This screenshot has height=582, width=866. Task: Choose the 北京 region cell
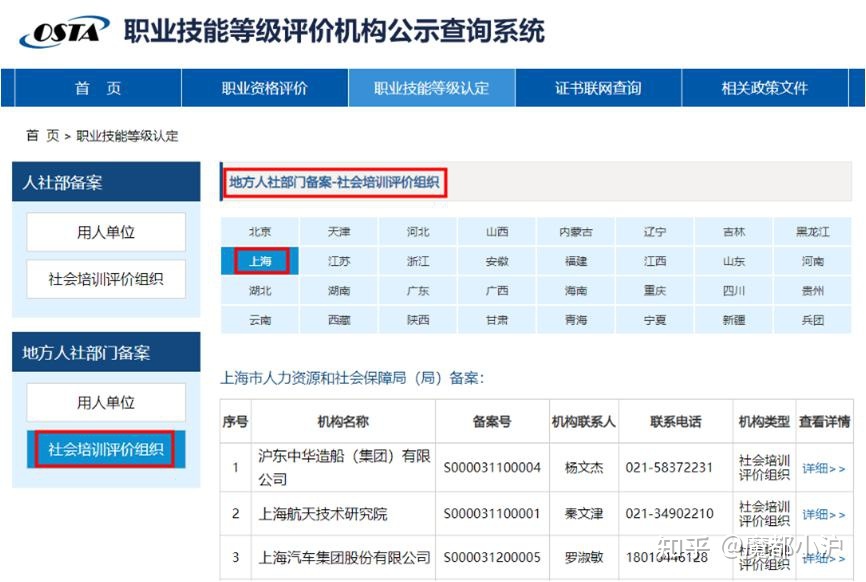[x=260, y=232]
